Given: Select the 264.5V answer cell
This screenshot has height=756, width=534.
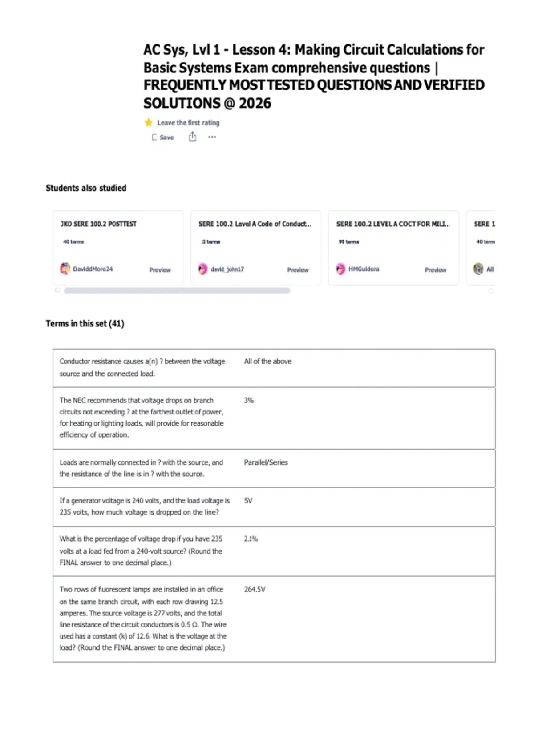Looking at the screenshot, I should 255,589.
